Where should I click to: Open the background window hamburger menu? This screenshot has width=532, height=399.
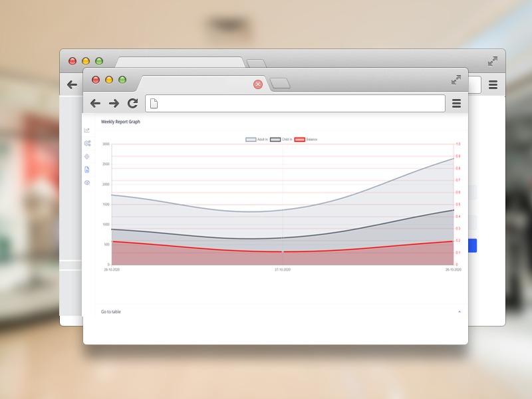(493, 85)
